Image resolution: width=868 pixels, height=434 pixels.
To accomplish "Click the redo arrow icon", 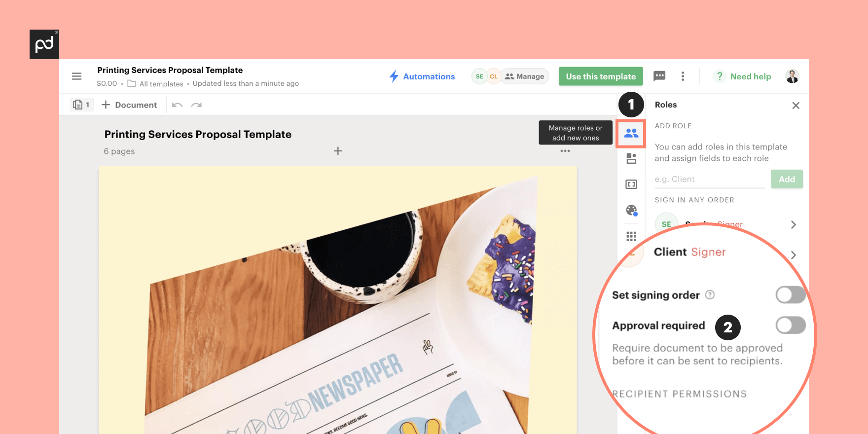I will coord(196,105).
